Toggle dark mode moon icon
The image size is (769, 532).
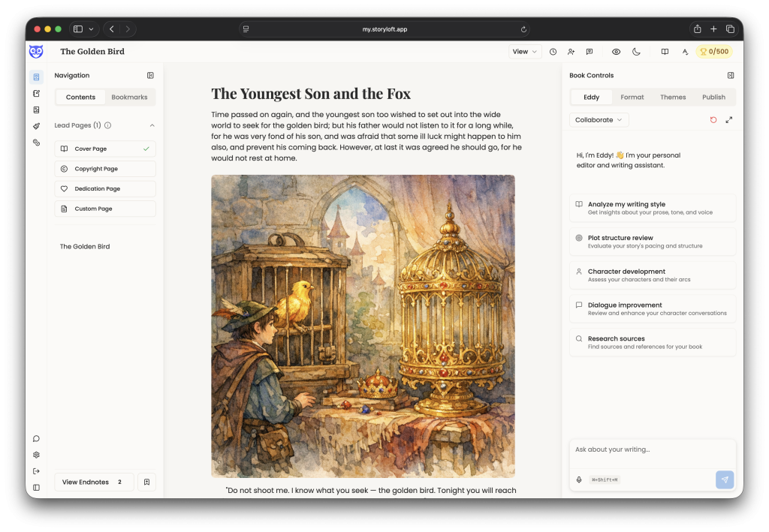[636, 52]
